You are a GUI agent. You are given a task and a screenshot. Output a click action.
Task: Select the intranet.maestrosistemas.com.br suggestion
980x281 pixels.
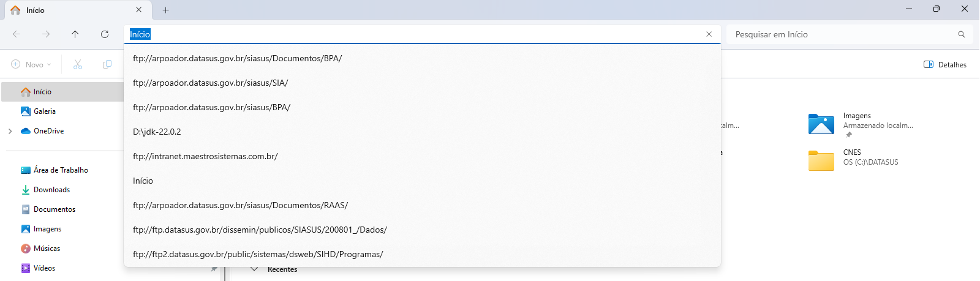coord(422,156)
